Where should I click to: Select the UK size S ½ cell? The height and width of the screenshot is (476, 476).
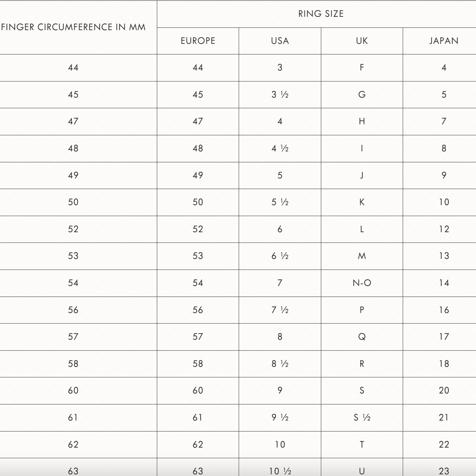[362, 418]
